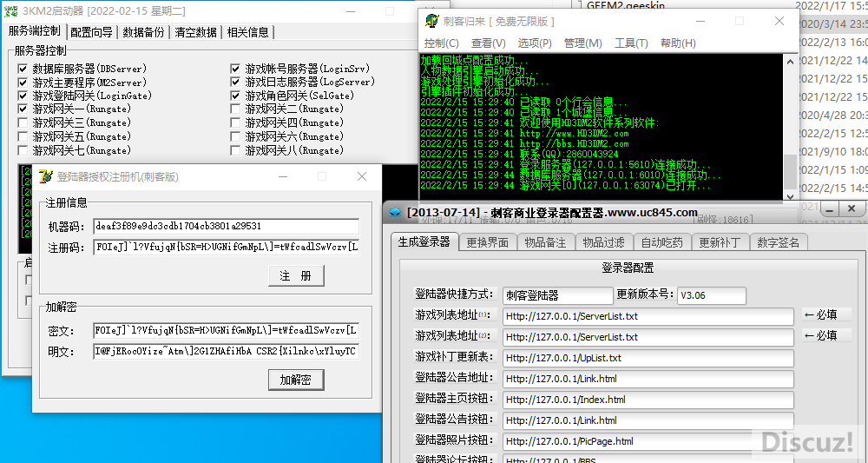Open 帮助(H) menu in 刺客归来

coord(678,43)
